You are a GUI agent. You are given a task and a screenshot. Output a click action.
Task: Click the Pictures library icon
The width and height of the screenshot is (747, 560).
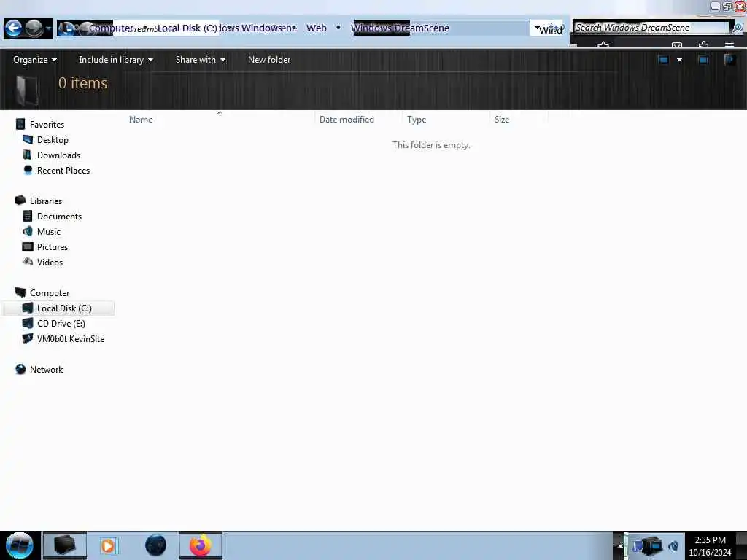pyautogui.click(x=28, y=246)
